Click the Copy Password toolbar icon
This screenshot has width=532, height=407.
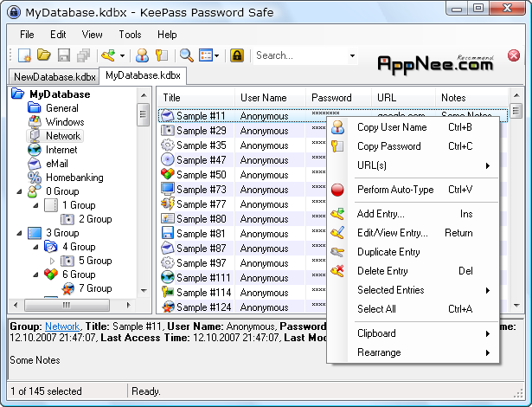point(162,55)
